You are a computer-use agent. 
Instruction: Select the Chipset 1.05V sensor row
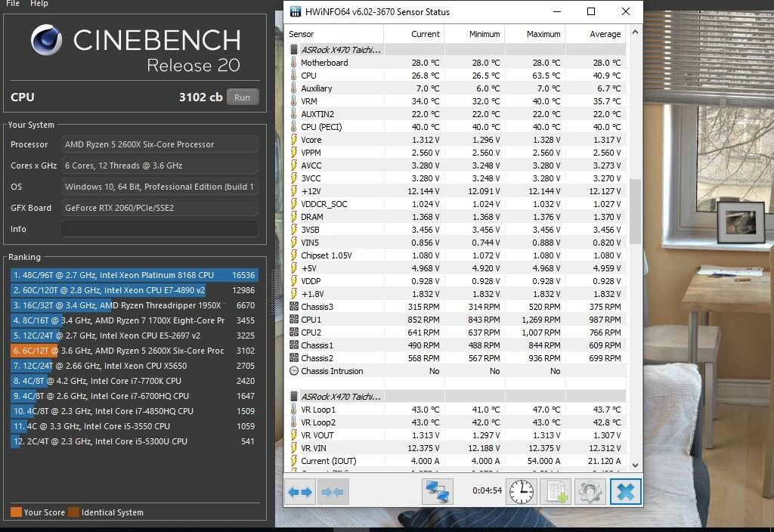tap(456, 255)
